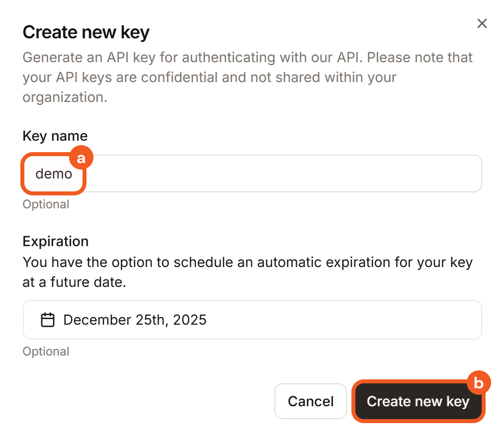Click the orange "b" annotation badge
504x442 pixels.
pos(479,383)
